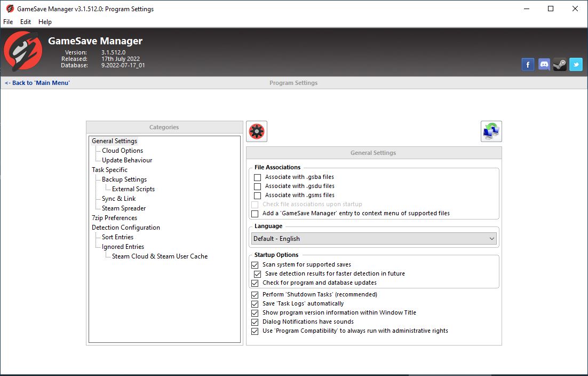Open the Twitter social link icon
The width and height of the screenshot is (588, 376).
[x=576, y=65]
